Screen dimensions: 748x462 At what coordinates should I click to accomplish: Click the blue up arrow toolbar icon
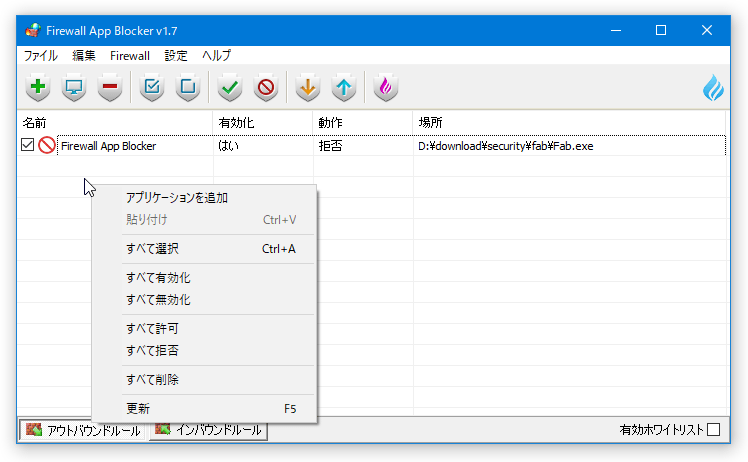[344, 87]
